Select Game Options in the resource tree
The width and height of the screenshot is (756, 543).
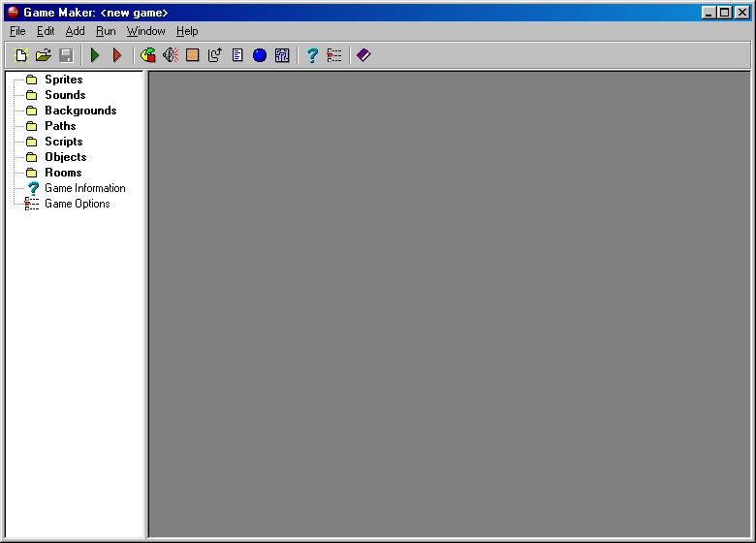click(x=77, y=204)
